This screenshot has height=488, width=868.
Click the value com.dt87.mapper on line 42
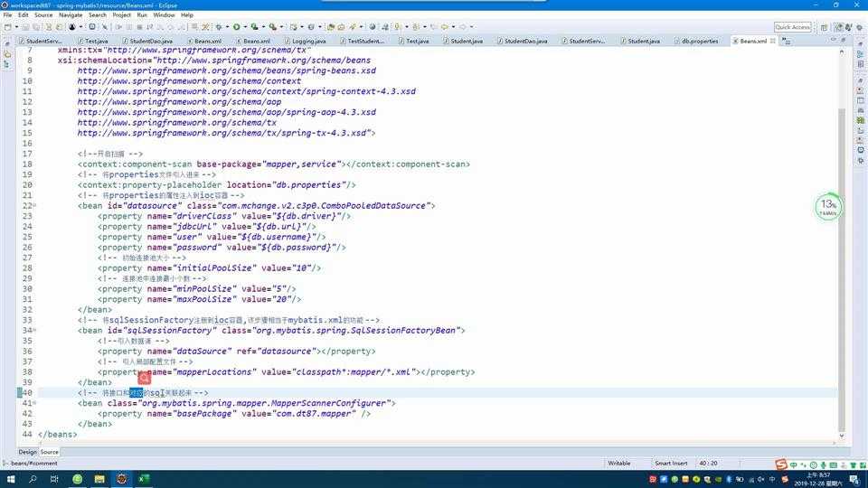[314, 413]
